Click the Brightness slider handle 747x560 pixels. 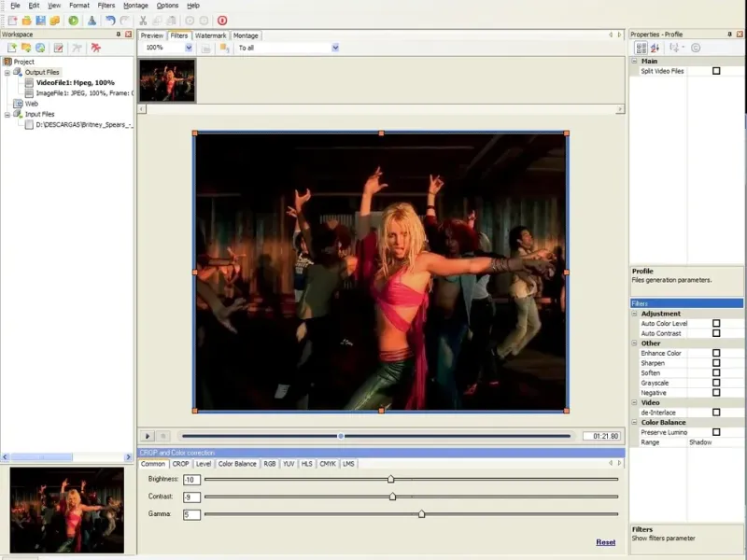(390, 479)
